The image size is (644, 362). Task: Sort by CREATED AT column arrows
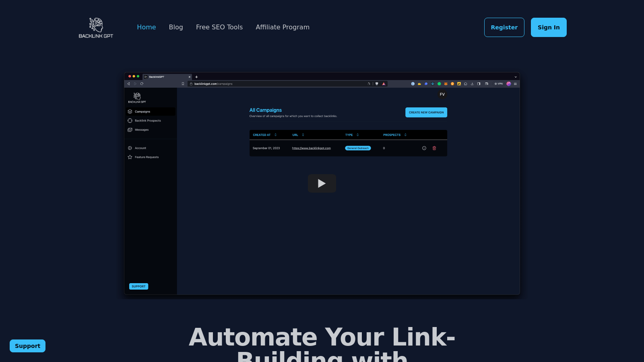pos(276,135)
